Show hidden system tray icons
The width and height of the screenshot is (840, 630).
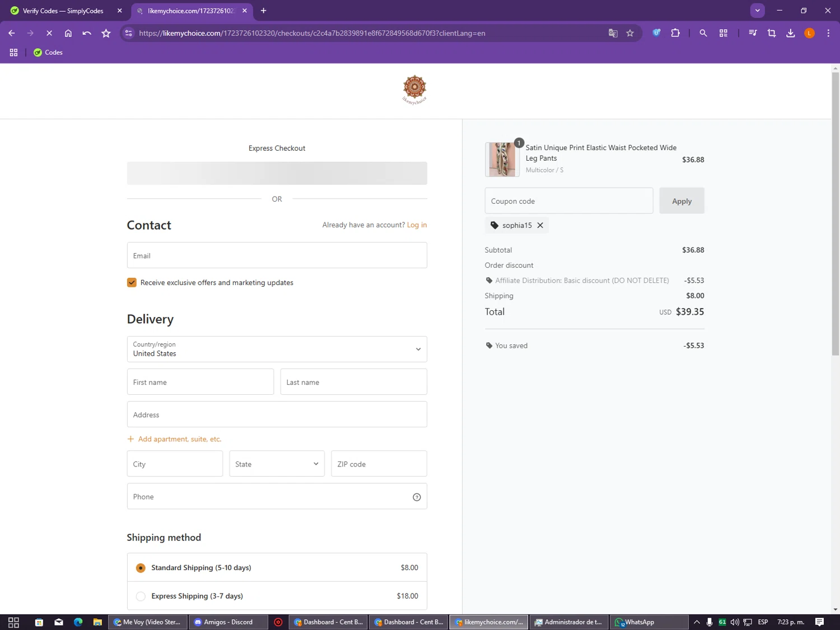(x=697, y=622)
